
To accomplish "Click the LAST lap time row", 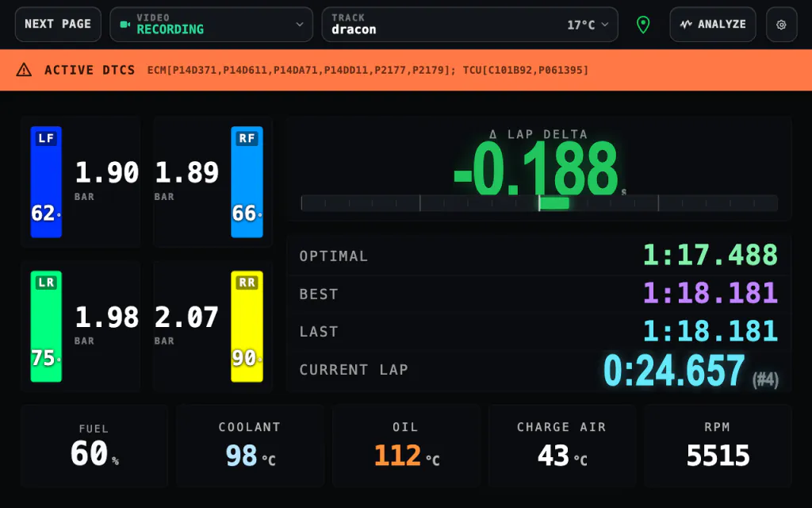I will coord(538,331).
